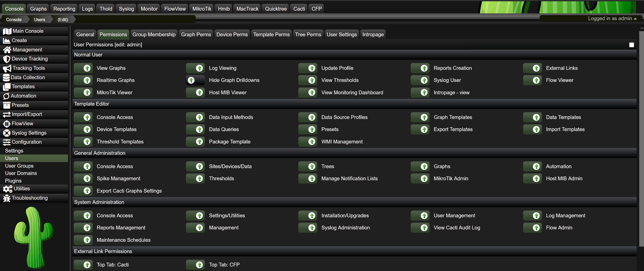The width and height of the screenshot is (644, 271).
Task: Click the Troubleshooting bug icon
Action: [x=7, y=198]
